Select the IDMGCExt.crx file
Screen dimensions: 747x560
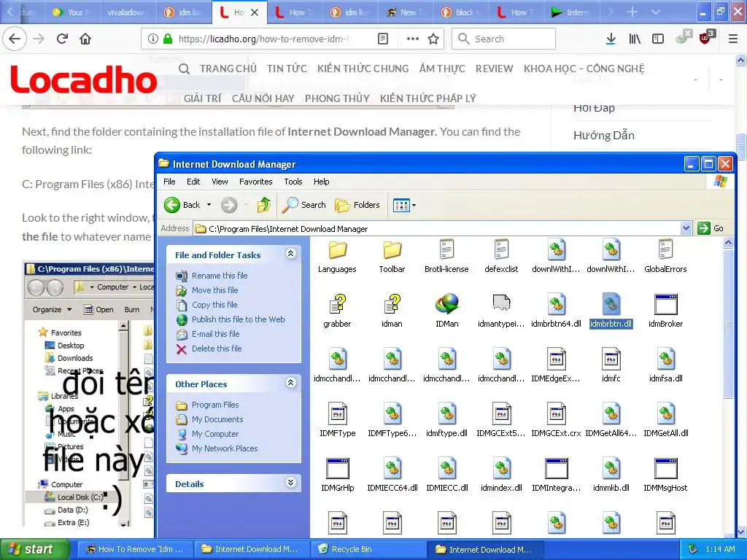click(x=556, y=421)
